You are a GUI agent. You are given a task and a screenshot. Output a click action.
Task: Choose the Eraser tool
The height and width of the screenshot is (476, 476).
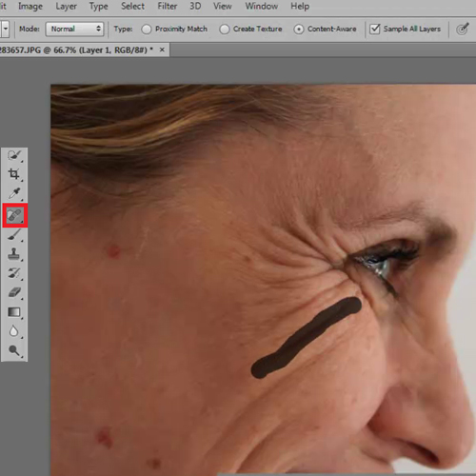[x=14, y=292]
